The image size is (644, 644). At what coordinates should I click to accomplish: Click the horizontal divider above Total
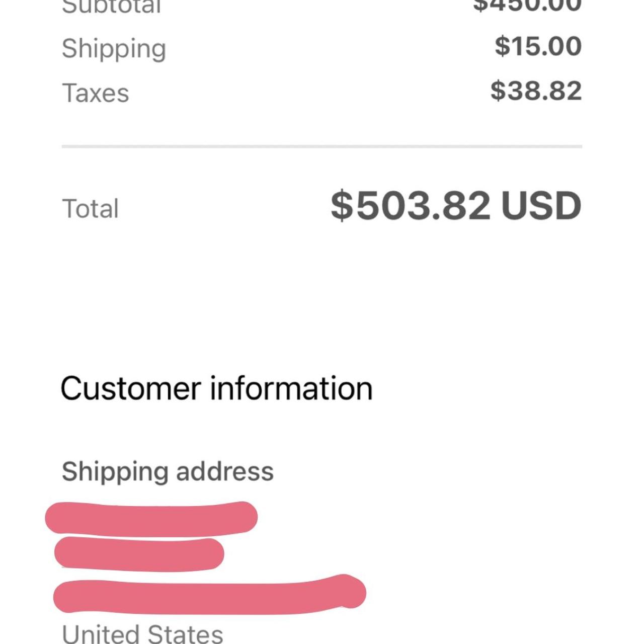[322, 146]
